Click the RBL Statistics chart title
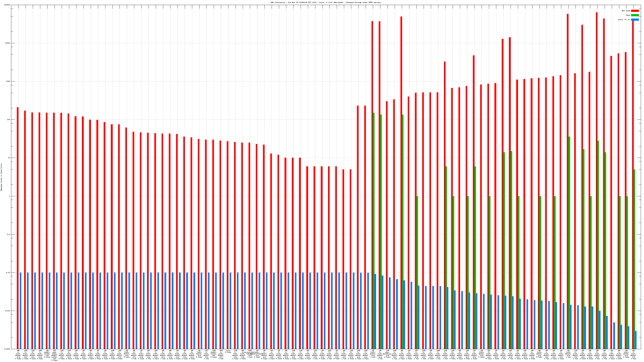The width and height of the screenshot is (644, 362). [x=325, y=2]
